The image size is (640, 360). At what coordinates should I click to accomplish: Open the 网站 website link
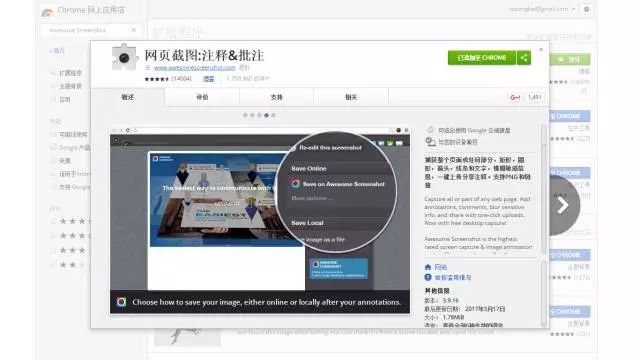point(440,267)
